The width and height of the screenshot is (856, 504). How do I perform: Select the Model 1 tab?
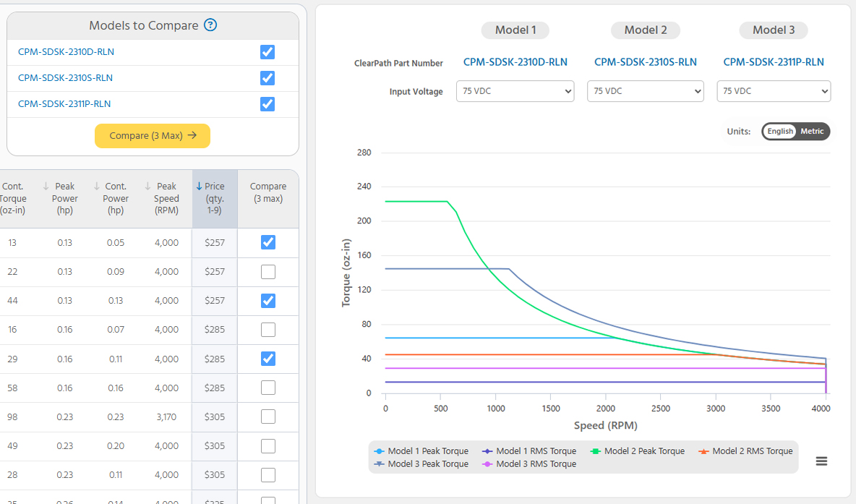515,30
